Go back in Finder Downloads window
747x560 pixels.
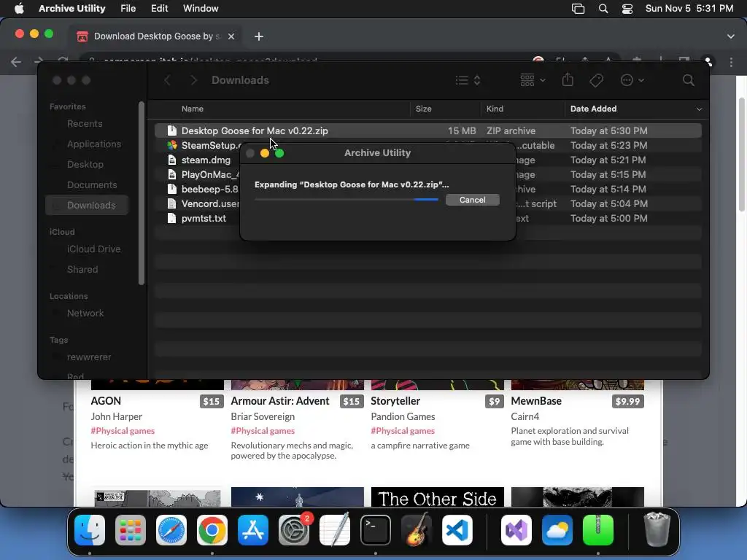[x=168, y=80]
